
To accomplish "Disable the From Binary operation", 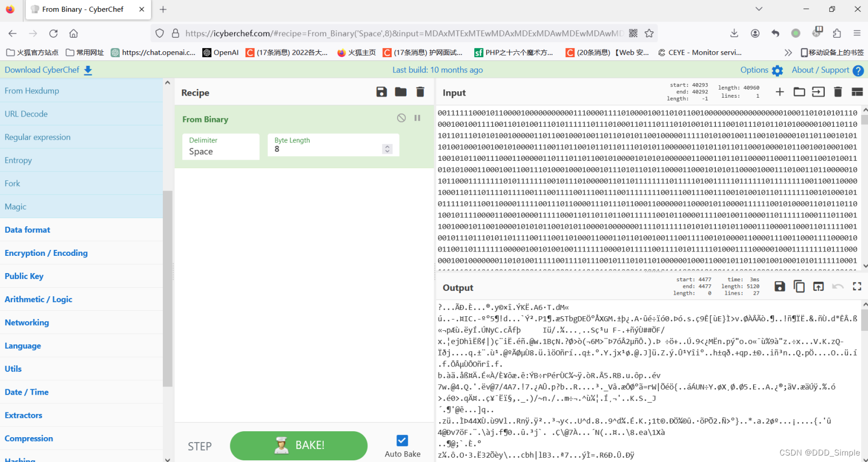I will click(x=401, y=118).
